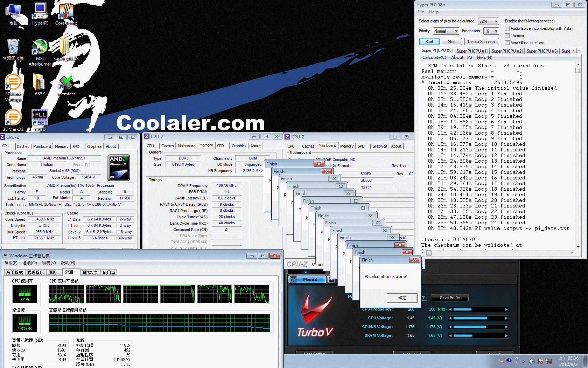Open the 檔案(F) menu in Task Manager
The image size is (588, 368).
pos(11,263)
